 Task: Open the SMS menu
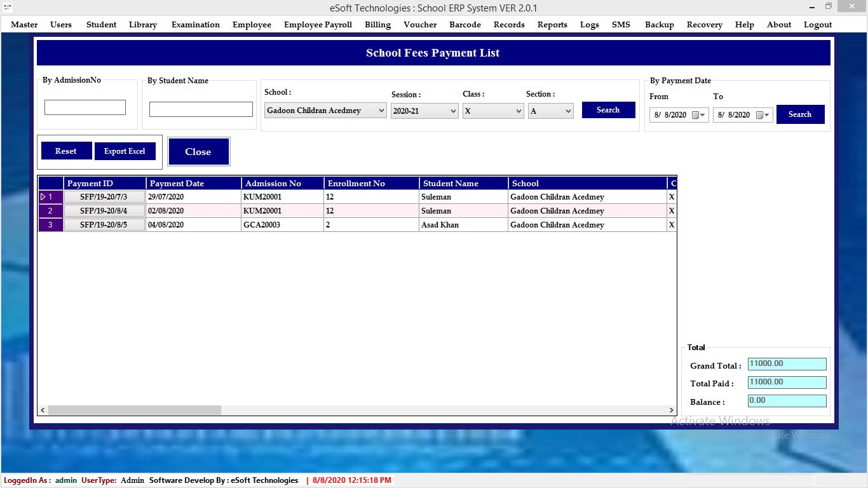click(x=621, y=25)
